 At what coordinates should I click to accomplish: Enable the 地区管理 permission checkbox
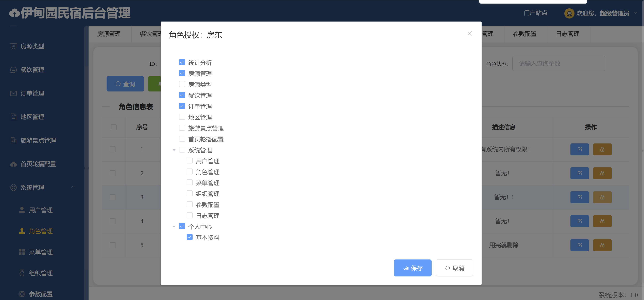pos(182,117)
